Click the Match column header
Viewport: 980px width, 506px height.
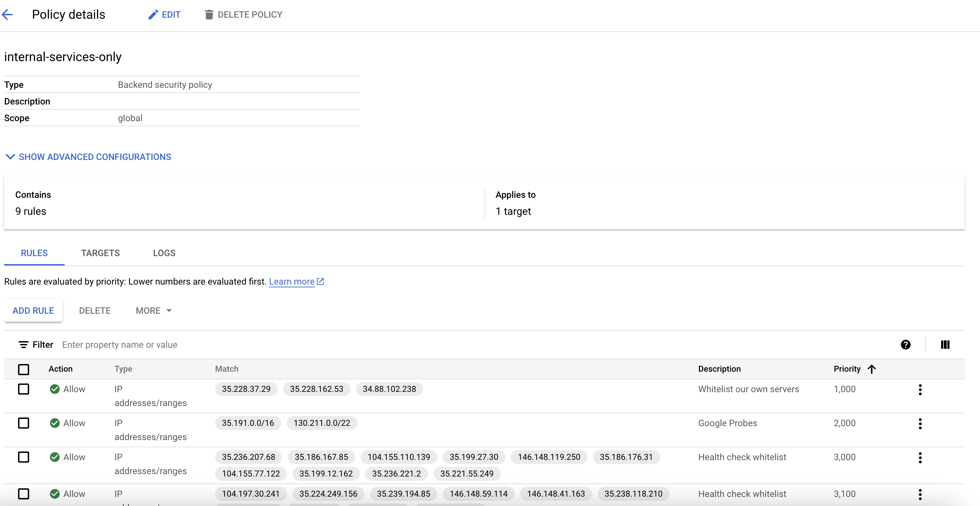point(227,369)
